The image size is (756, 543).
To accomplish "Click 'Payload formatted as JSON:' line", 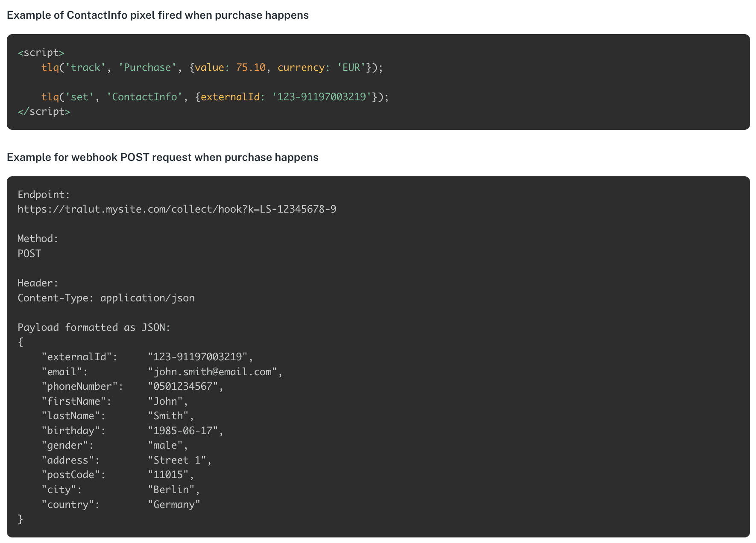I will point(94,327).
